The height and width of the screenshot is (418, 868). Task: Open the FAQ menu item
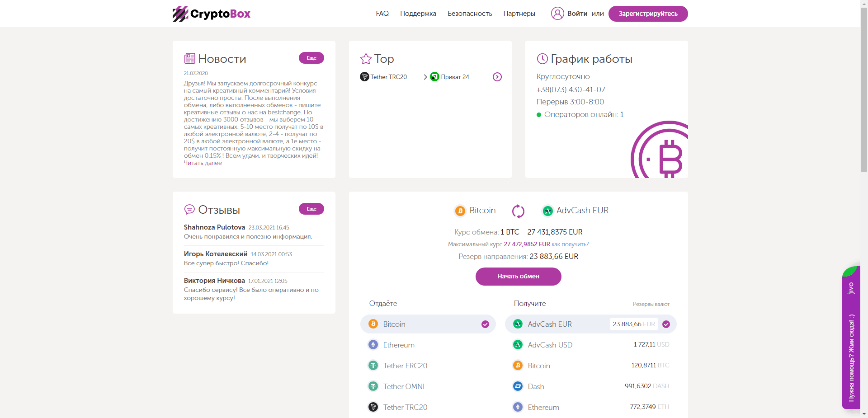[x=382, y=14]
